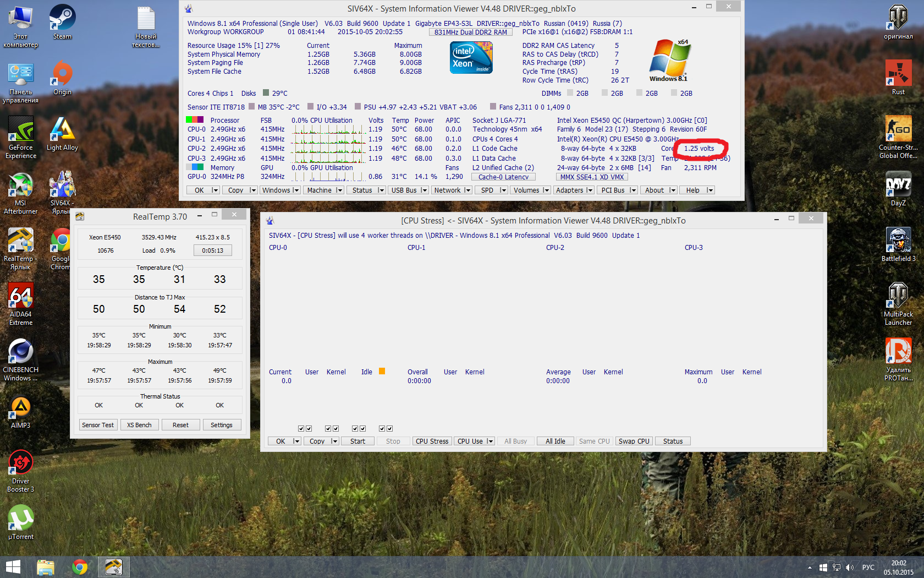Toggle the second checkbox of the fourth pair in CPU Stress
Viewport: 924px width, 578px height.
coord(390,428)
